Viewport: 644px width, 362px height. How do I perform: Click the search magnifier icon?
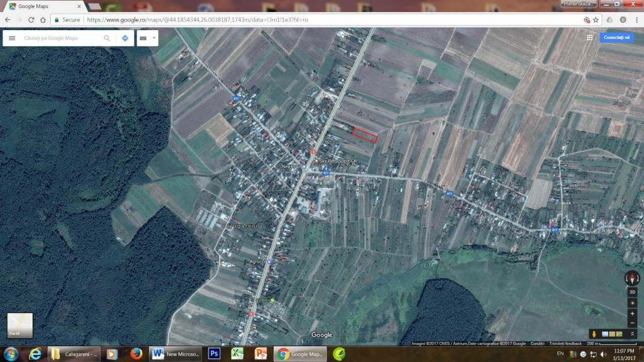tap(107, 38)
